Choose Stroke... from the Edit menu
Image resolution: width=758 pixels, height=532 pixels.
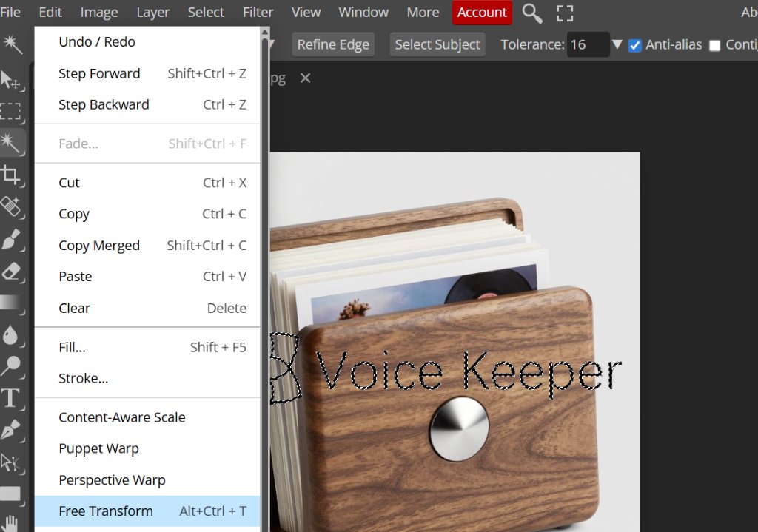(147, 378)
